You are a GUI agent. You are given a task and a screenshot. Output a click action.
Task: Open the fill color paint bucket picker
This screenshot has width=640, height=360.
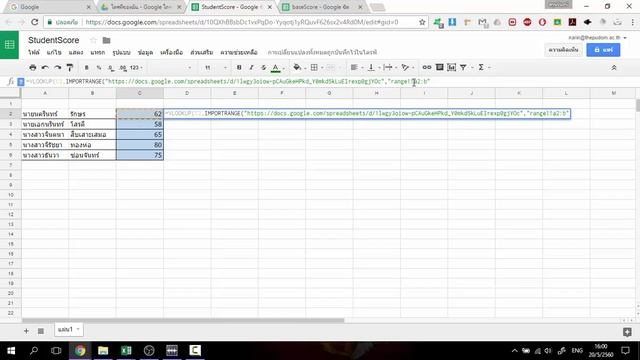(297, 67)
